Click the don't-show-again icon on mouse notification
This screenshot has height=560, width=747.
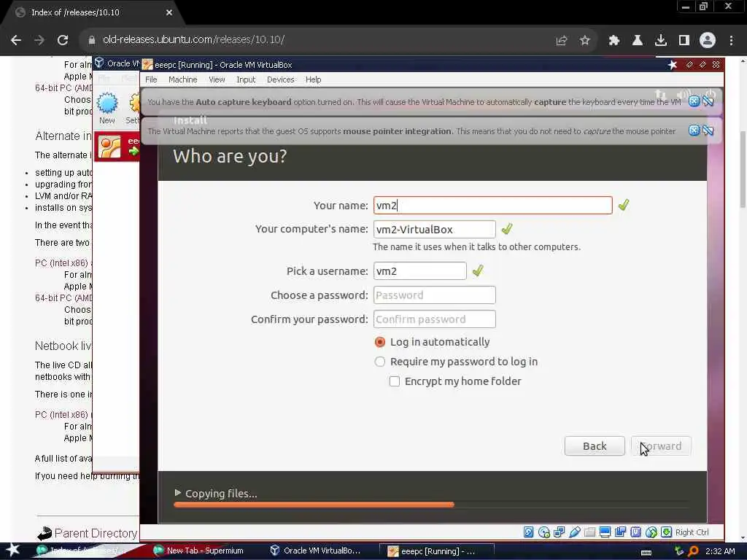(x=708, y=131)
